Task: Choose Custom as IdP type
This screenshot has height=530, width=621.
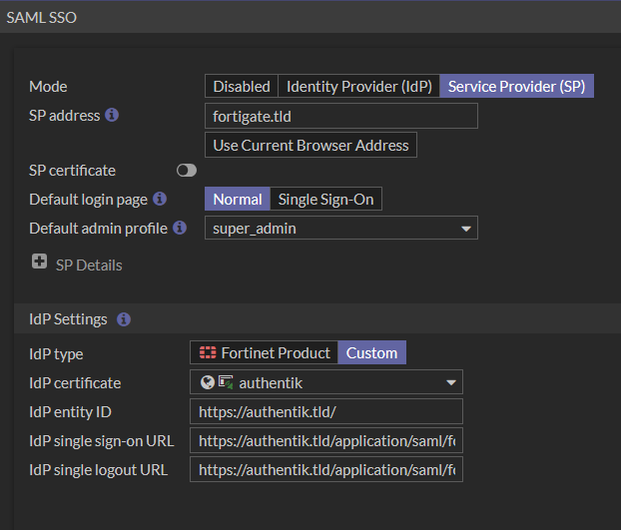Action: click(372, 353)
